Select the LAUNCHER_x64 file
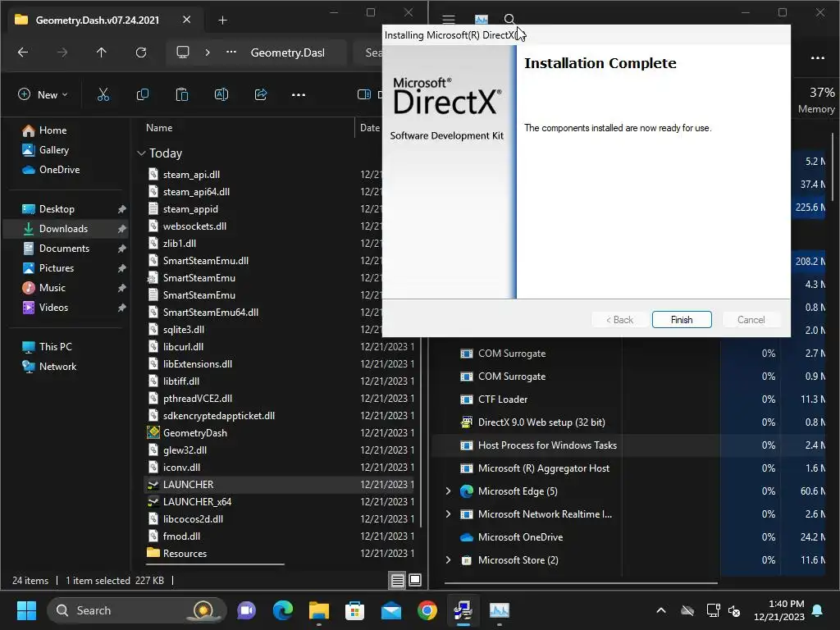Screen dimensions: 840x630 click(x=197, y=501)
